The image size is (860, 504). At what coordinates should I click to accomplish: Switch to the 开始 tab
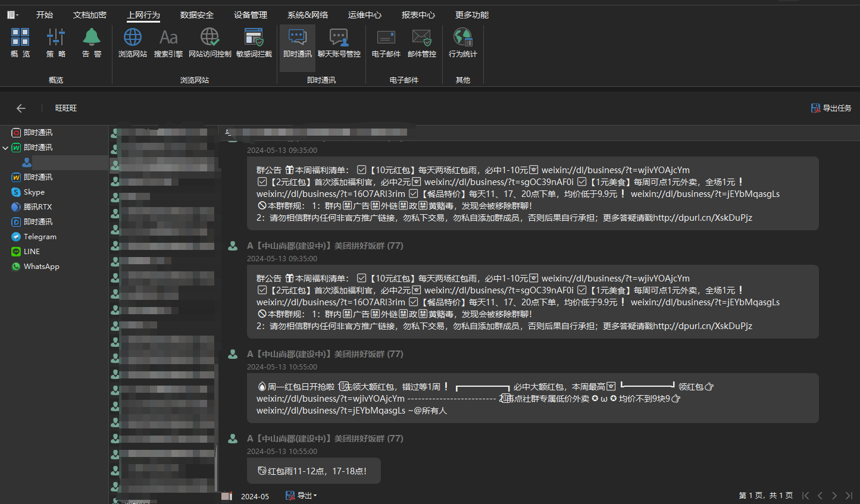coord(45,15)
